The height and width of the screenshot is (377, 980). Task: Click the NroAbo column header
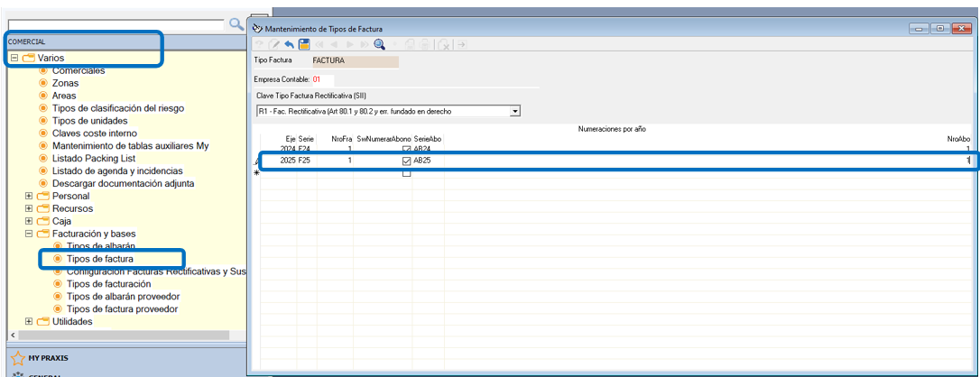pyautogui.click(x=958, y=139)
